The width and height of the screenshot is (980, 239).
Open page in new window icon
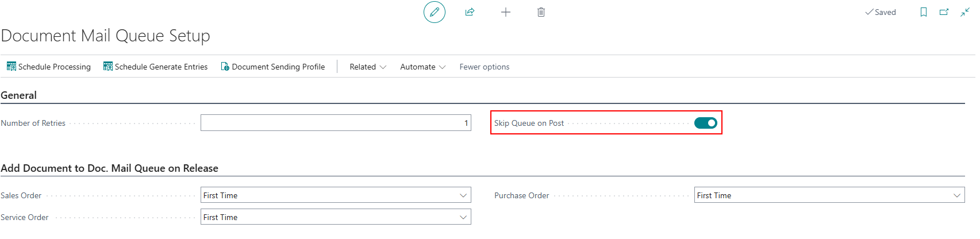(944, 12)
